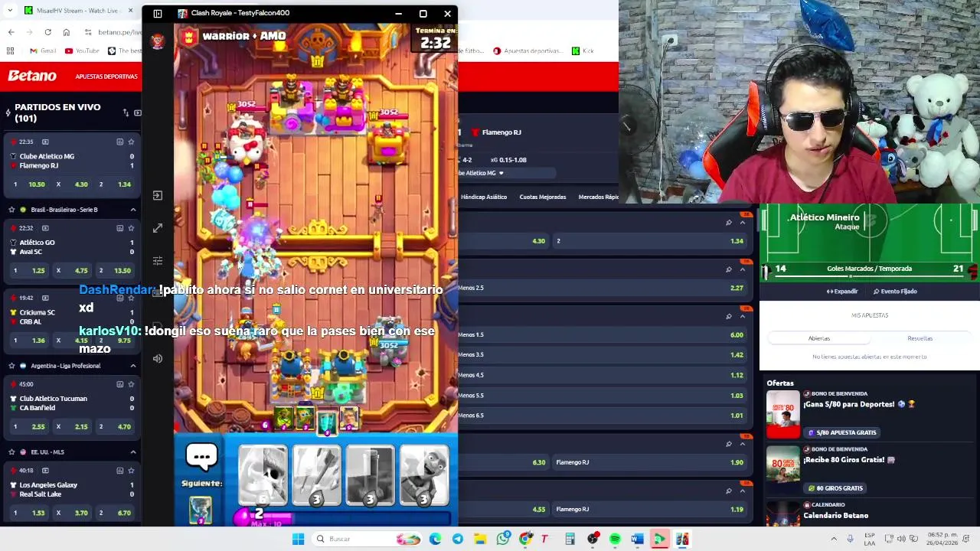This screenshot has height=551, width=980.
Task: Open the Betano logo home link
Action: [x=32, y=76]
